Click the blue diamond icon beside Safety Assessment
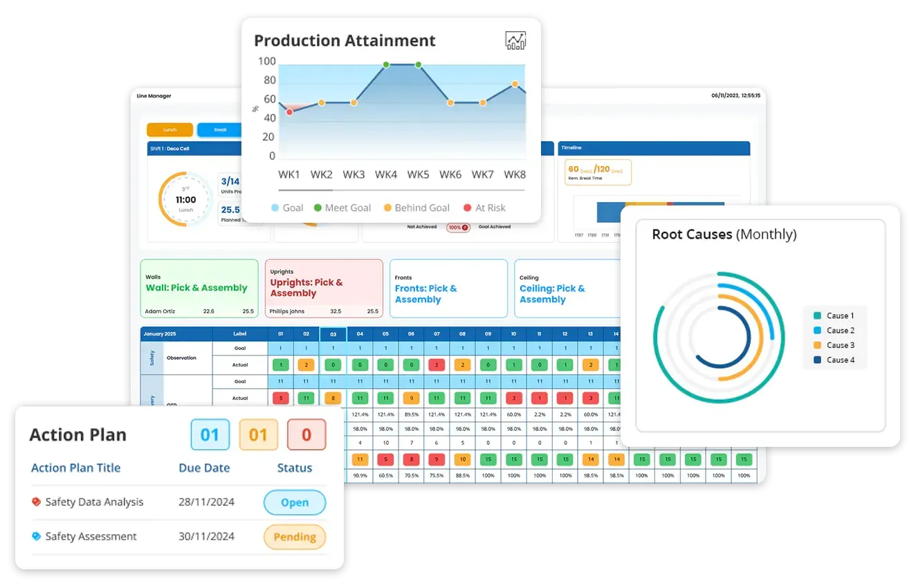The height and width of the screenshot is (588, 916). tap(36, 536)
